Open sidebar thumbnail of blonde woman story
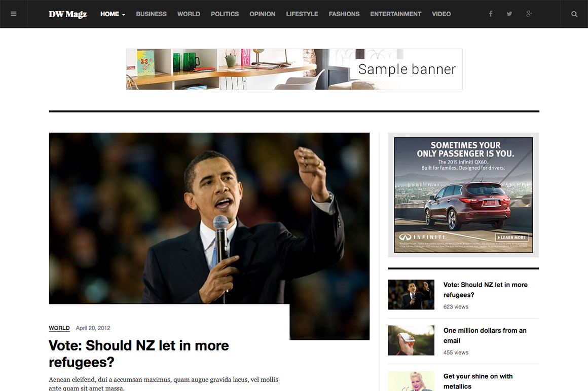The width and height of the screenshot is (588, 391). point(412,381)
